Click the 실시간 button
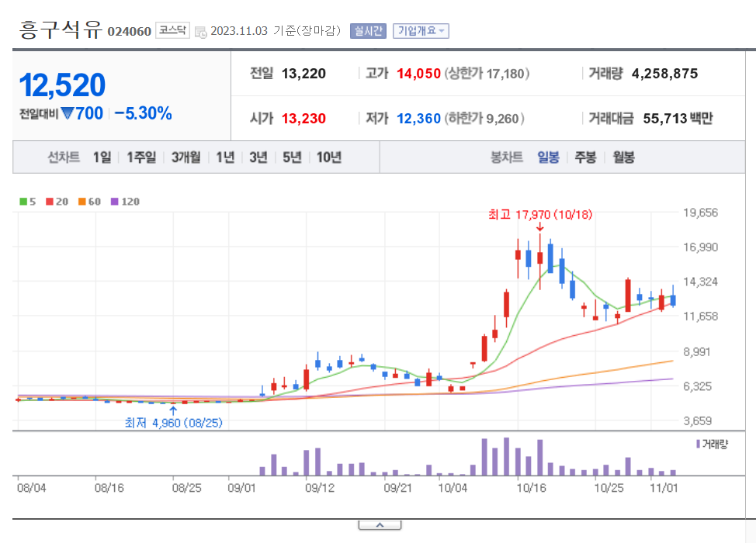 click(368, 31)
